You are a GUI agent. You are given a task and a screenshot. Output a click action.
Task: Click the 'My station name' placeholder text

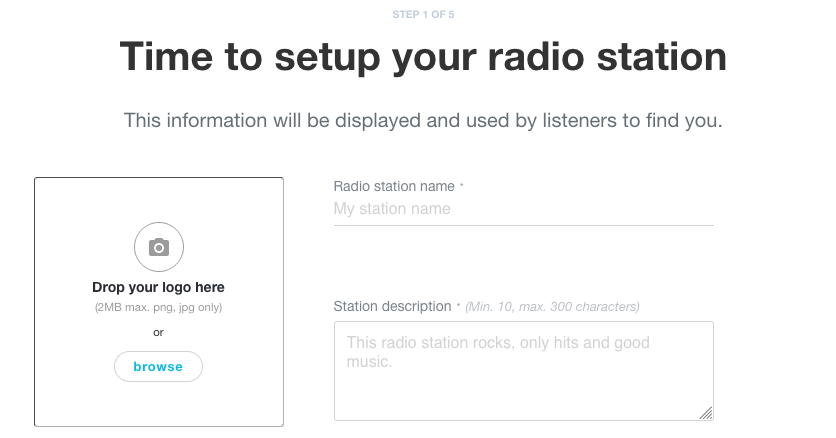point(392,209)
